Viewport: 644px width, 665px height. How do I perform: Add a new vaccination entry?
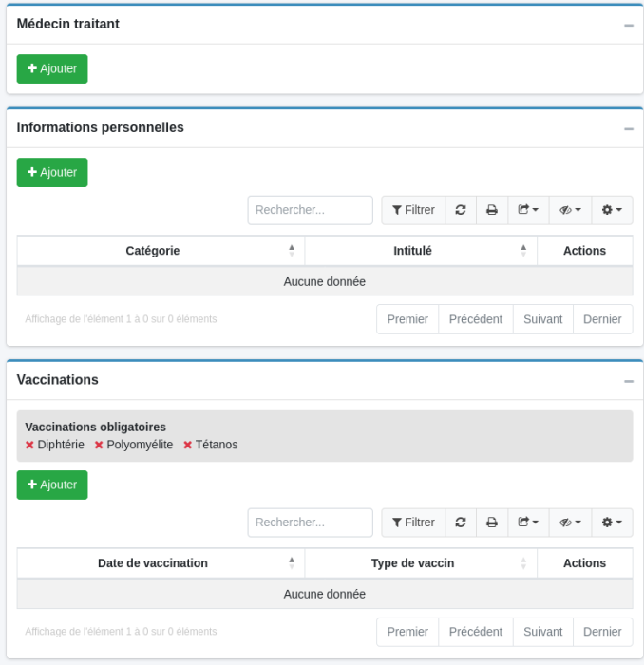pyautogui.click(x=52, y=484)
